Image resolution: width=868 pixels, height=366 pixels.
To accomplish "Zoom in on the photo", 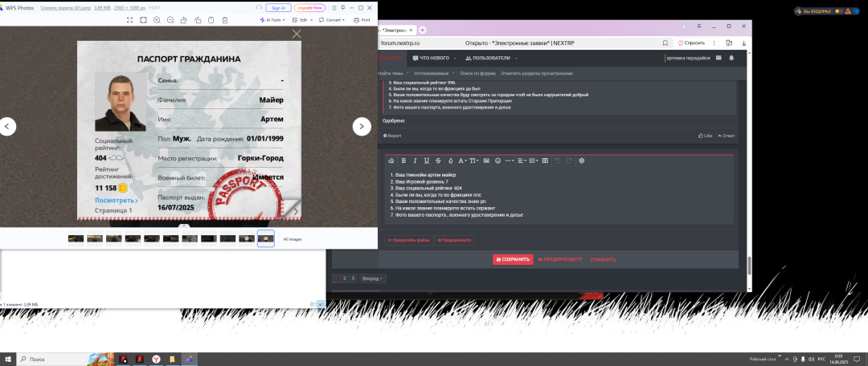I will click(157, 20).
